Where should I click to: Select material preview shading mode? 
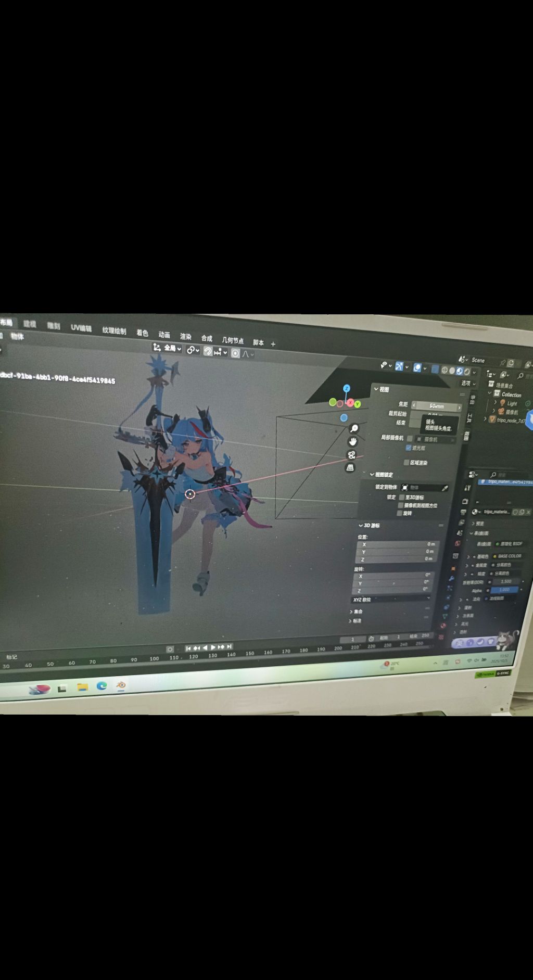(460, 371)
